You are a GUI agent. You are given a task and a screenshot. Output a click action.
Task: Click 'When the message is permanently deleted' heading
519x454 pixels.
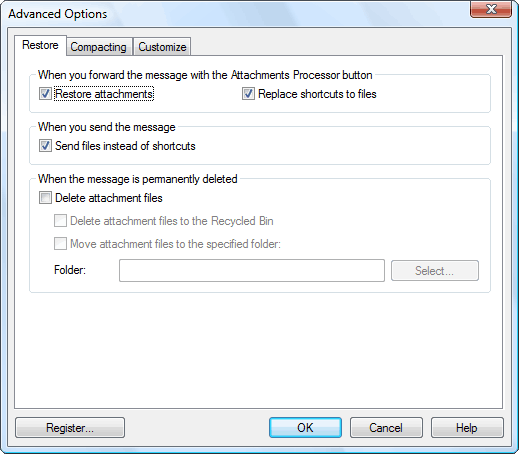138,179
